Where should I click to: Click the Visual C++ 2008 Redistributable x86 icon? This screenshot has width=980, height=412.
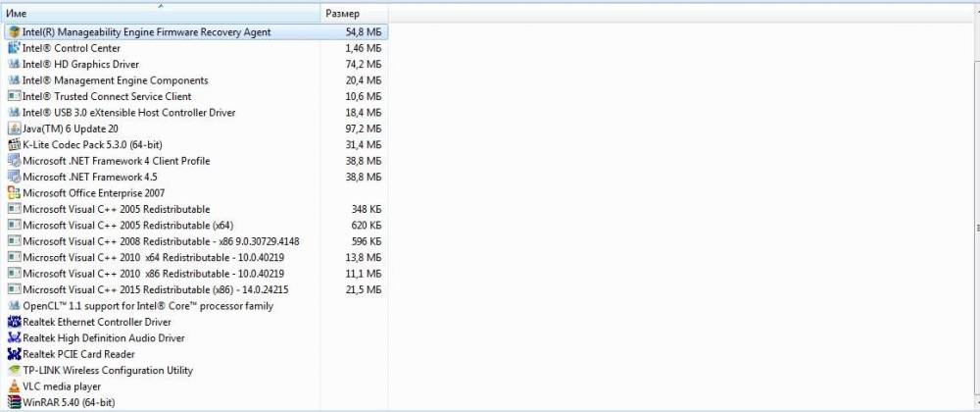point(14,241)
